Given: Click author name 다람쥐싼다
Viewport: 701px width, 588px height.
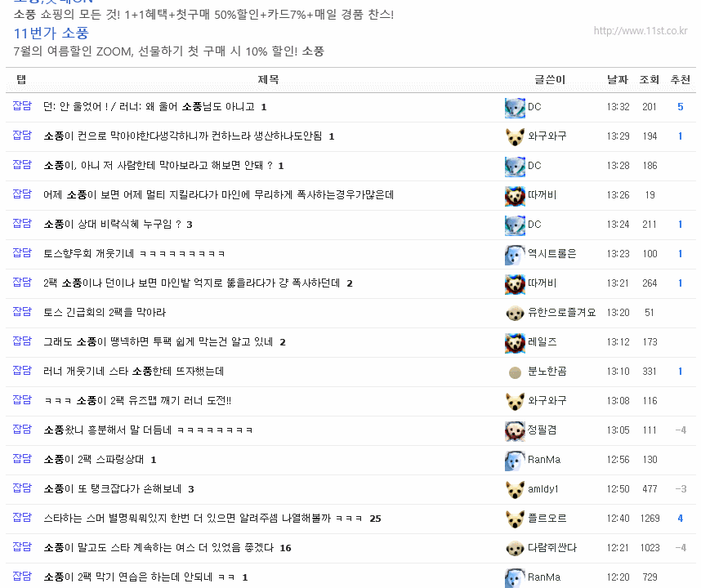Looking at the screenshot, I should (552, 548).
